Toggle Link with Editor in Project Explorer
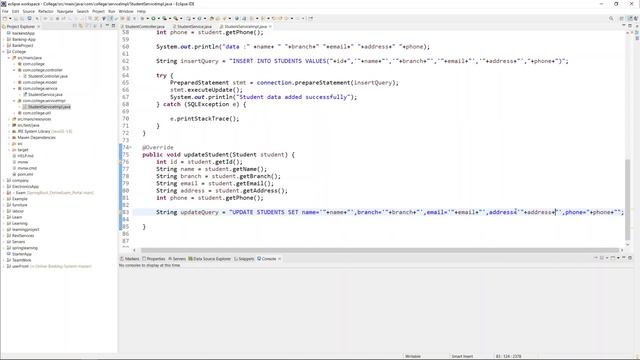Image resolution: width=640 pixels, height=360 pixels. (x=81, y=26)
